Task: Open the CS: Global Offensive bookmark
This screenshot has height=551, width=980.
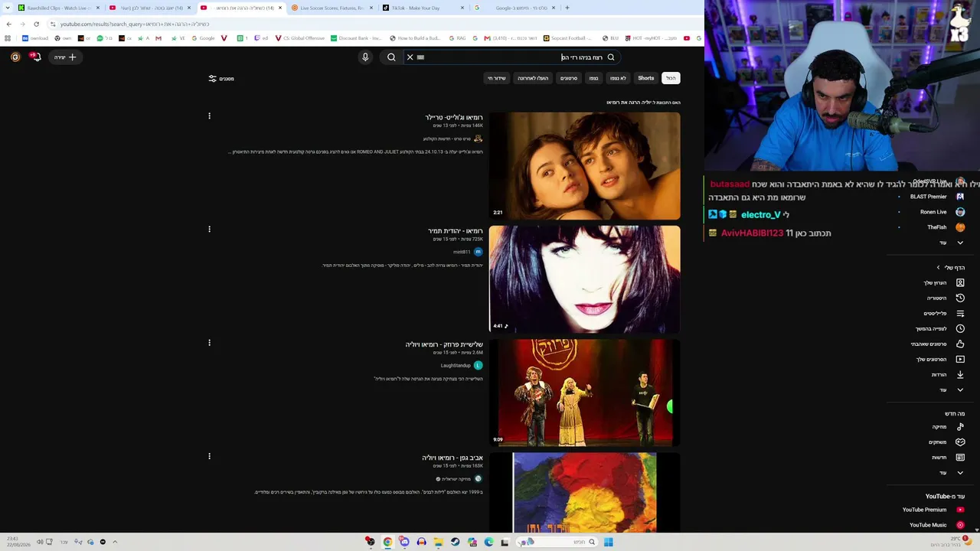Action: pos(300,38)
